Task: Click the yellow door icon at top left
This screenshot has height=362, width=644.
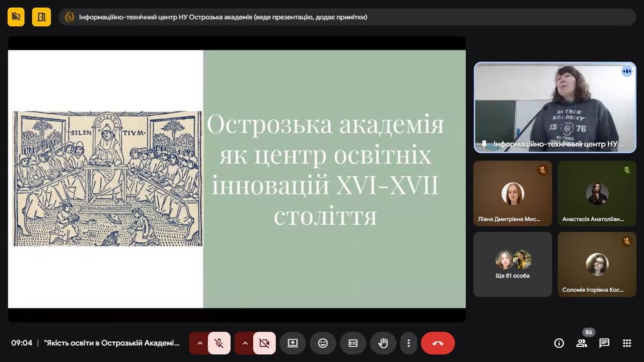Action: pos(41,17)
